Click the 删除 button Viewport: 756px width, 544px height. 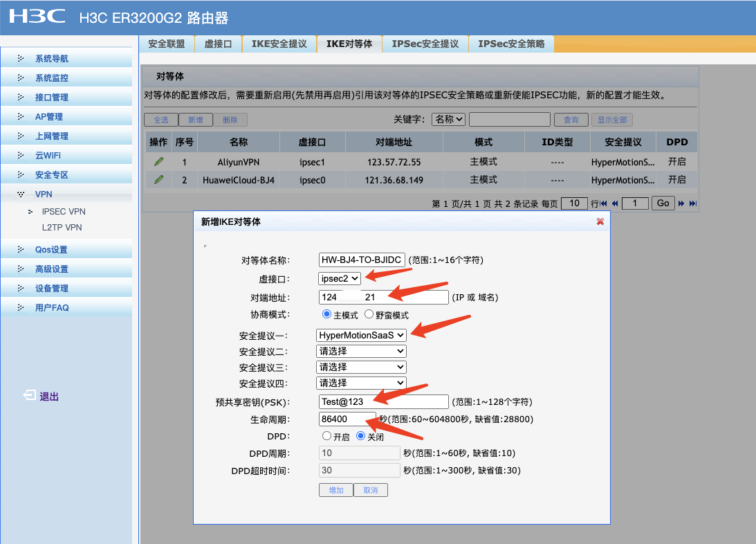[x=230, y=120]
